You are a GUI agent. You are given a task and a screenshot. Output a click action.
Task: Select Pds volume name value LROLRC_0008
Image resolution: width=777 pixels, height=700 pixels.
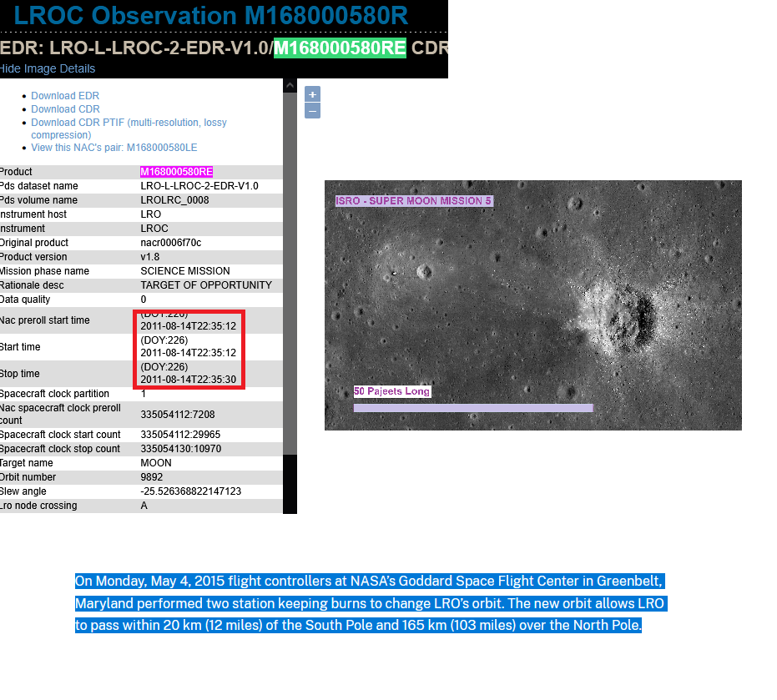174,200
